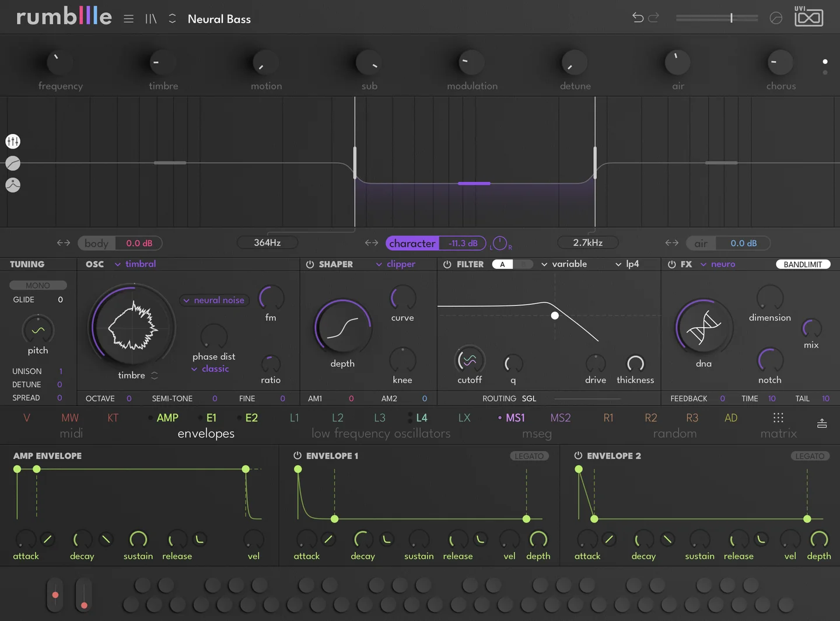Open the OSC timbral type dropdown
This screenshot has height=621, width=840.
click(135, 264)
